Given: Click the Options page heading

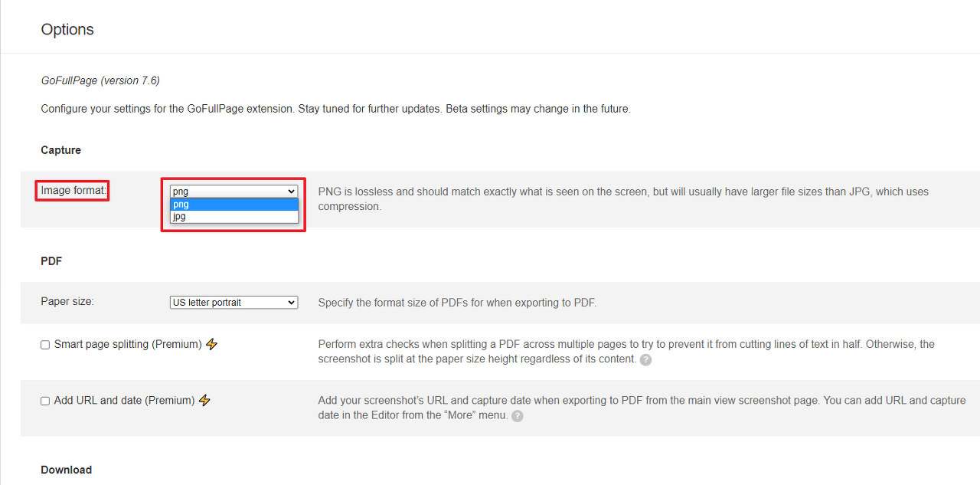Looking at the screenshot, I should [67, 29].
